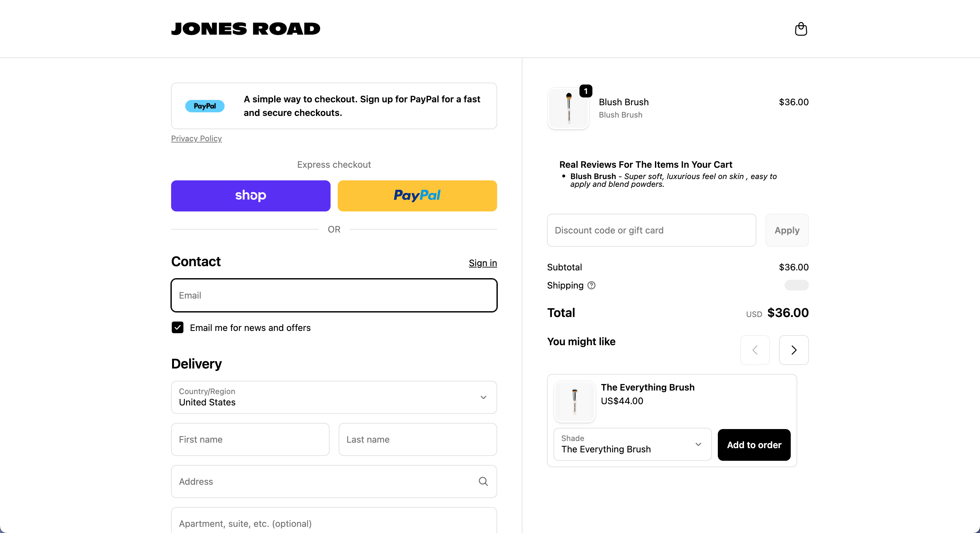Add The Everything Brush to order

tap(754, 444)
